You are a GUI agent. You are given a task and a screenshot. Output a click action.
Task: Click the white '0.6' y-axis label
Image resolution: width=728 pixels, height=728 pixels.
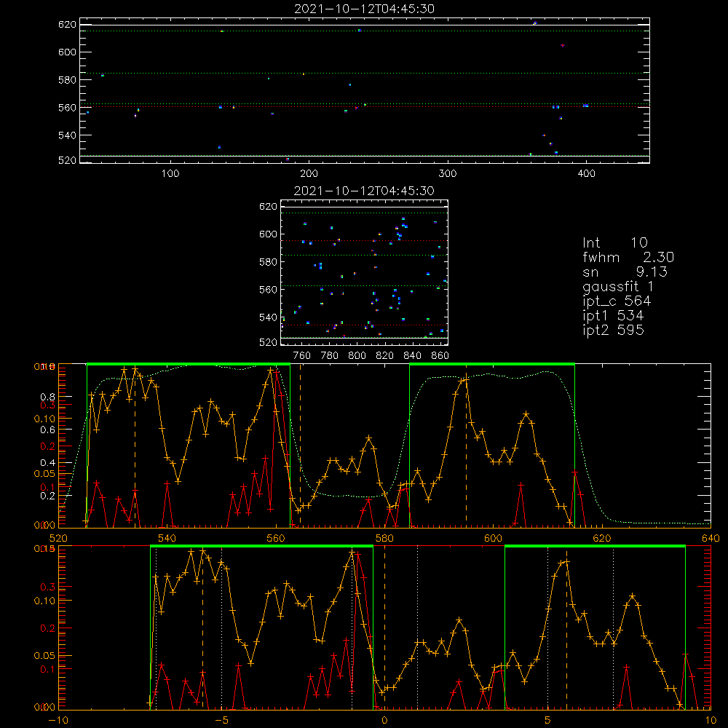(48, 430)
